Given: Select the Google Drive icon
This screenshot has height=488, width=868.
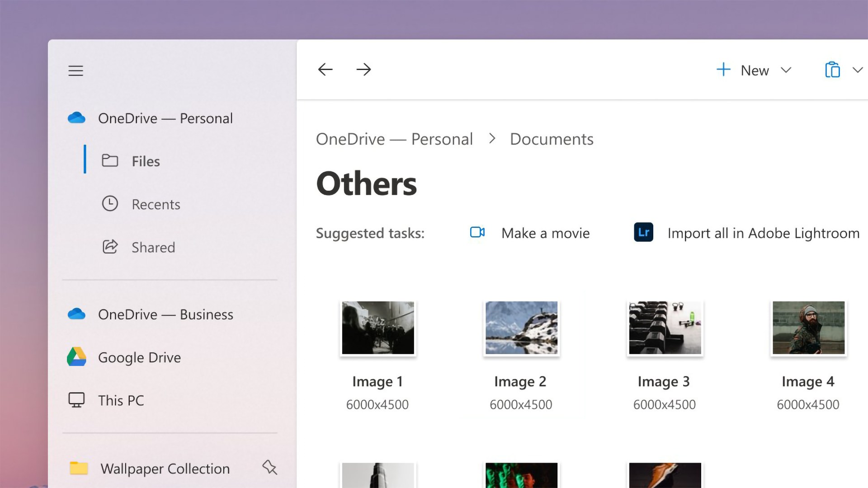Looking at the screenshot, I should pos(77,357).
